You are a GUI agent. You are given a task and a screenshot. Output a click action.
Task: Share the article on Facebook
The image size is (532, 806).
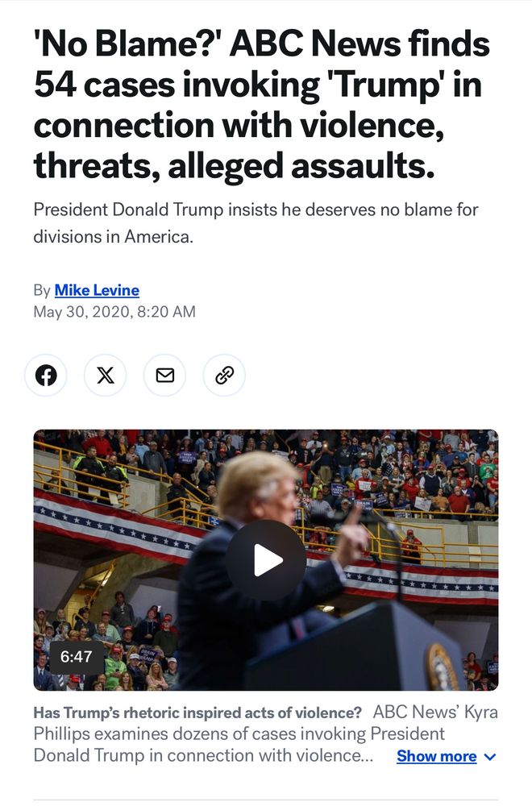point(46,376)
